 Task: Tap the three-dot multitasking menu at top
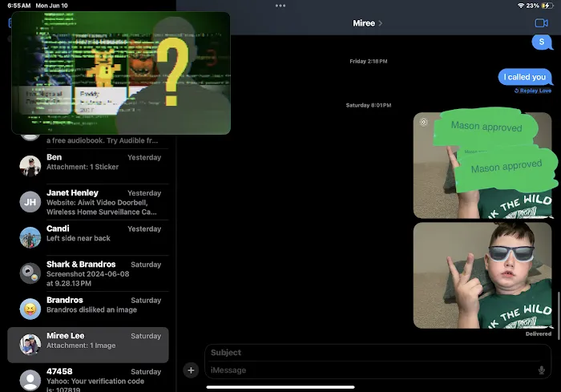pos(280,5)
